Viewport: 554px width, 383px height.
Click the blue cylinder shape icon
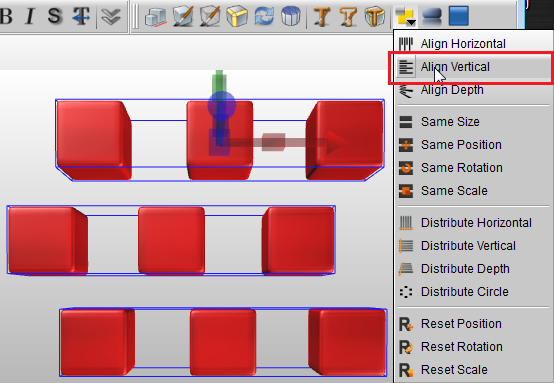290,16
